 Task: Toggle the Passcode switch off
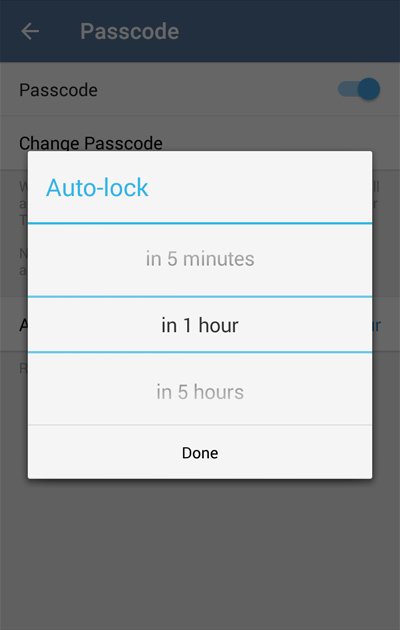pyautogui.click(x=359, y=89)
